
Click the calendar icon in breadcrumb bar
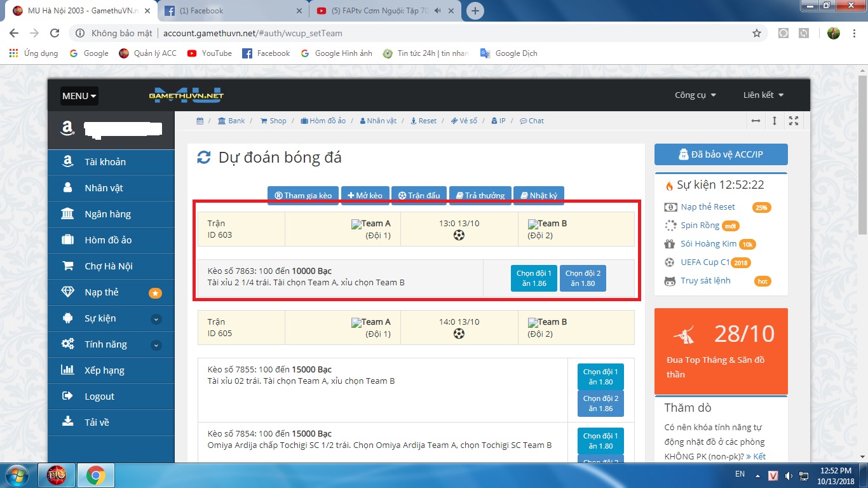coord(200,121)
